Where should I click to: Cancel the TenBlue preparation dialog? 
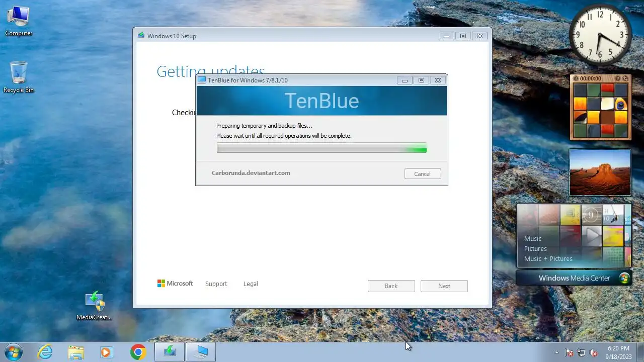pos(423,174)
